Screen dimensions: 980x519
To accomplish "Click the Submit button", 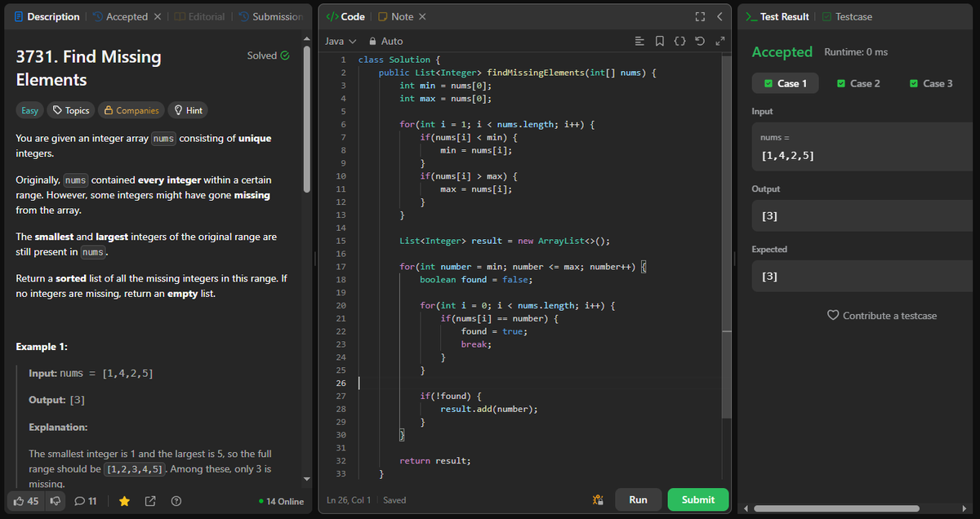I will pos(697,499).
